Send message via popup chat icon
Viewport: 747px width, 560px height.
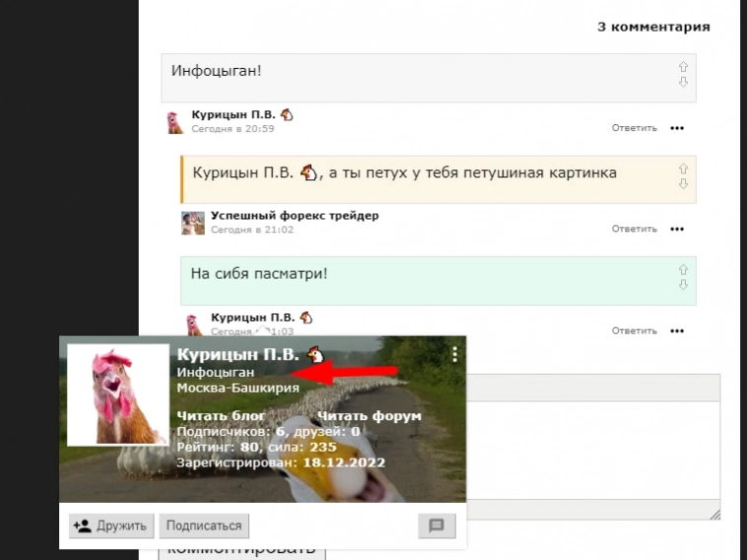437,525
